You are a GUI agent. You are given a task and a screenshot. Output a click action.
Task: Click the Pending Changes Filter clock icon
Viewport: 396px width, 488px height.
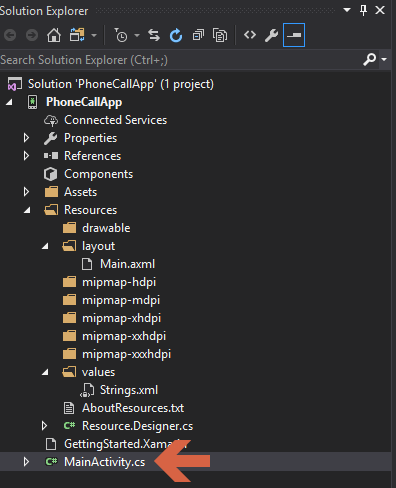tap(121, 35)
